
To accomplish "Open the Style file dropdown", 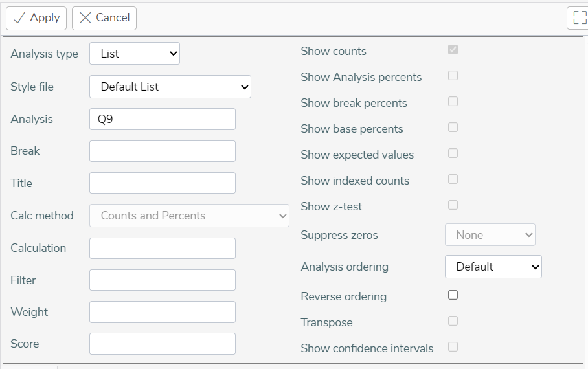I will coord(170,87).
